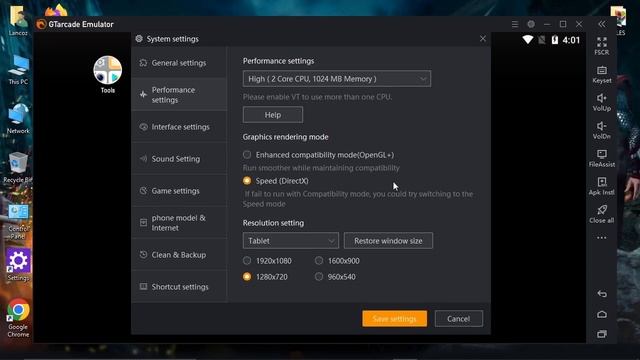The width and height of the screenshot is (640, 360).
Task: Click the GTarcade Emulator logo
Action: tap(41, 24)
